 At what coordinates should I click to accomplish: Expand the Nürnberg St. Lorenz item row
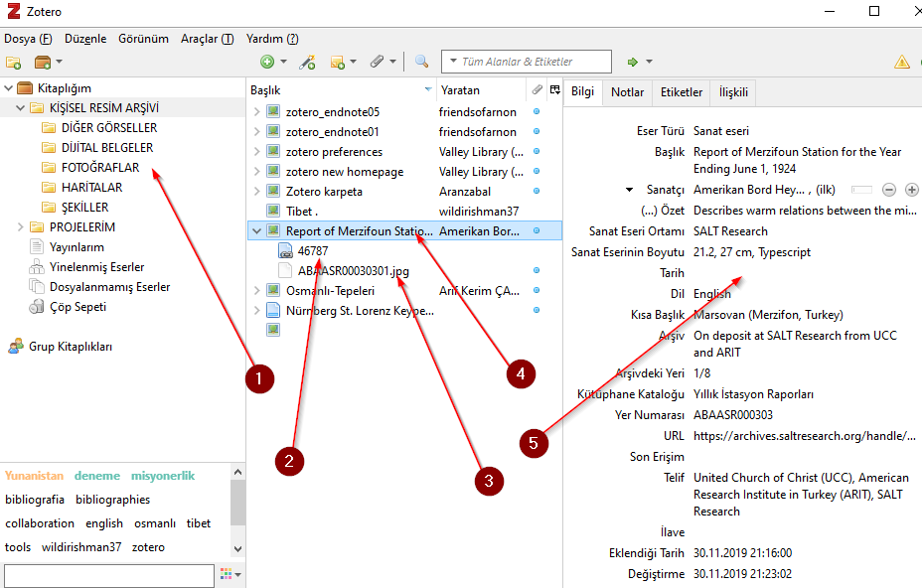point(257,310)
